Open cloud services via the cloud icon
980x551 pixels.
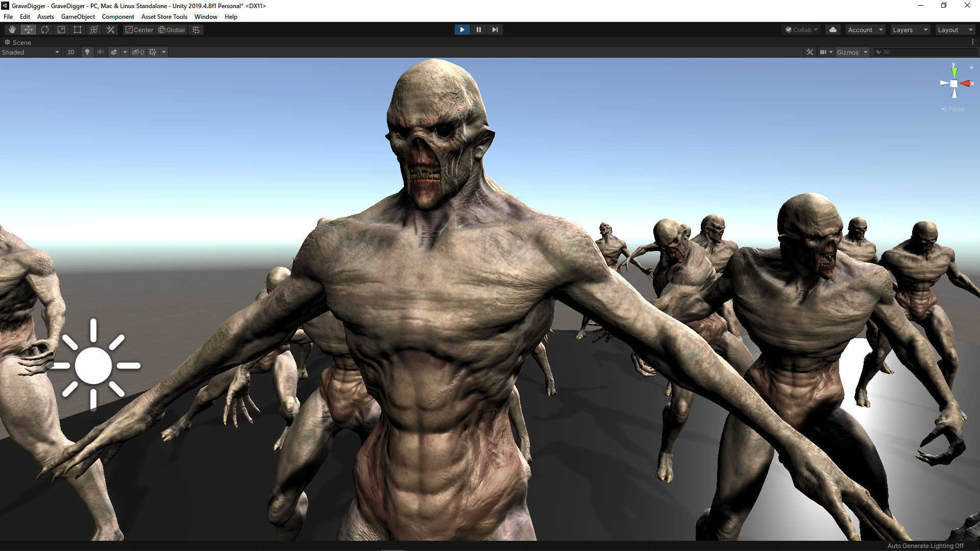coord(833,30)
